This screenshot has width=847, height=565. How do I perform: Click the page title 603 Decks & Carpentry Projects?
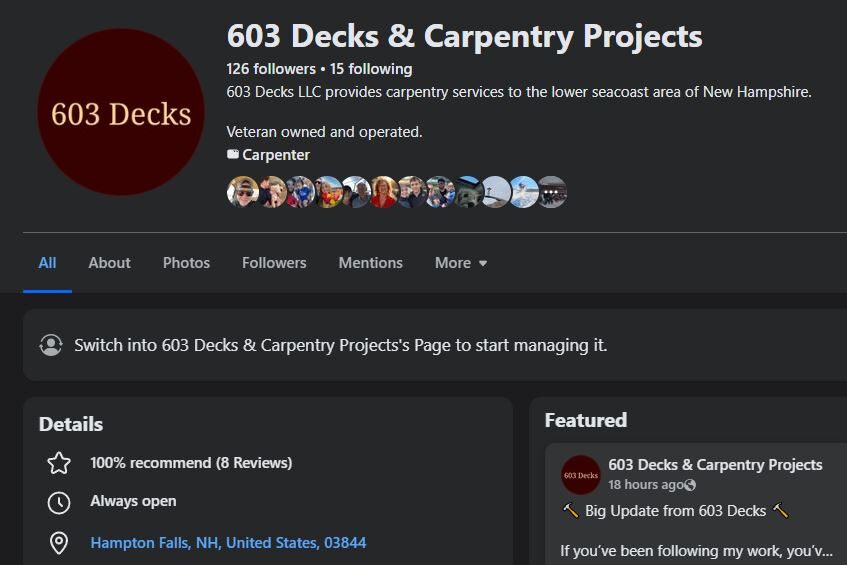(x=465, y=36)
